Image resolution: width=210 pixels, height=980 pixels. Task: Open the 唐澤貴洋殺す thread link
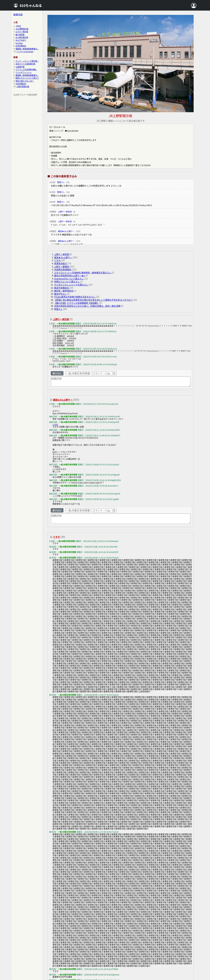[x=61, y=264]
